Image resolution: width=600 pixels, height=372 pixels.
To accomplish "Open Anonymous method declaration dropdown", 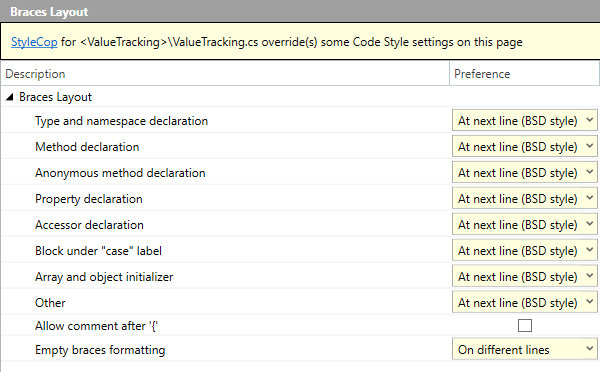I will click(525, 173).
